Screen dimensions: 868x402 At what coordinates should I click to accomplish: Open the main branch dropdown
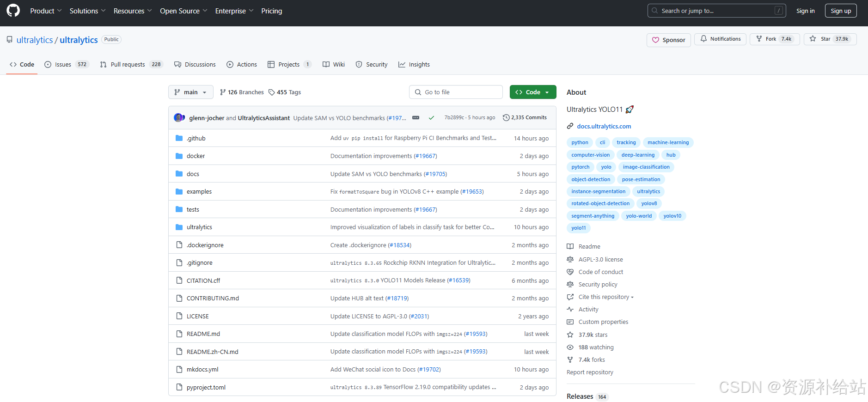(191, 92)
